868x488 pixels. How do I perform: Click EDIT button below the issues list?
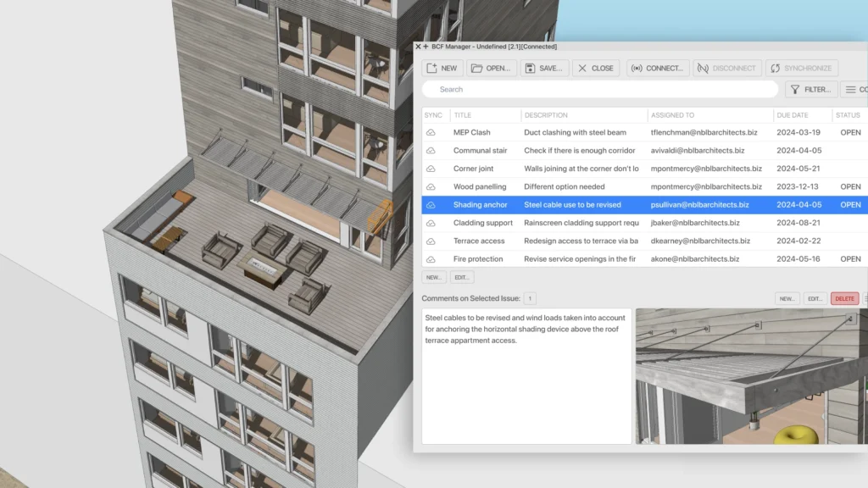tap(462, 277)
